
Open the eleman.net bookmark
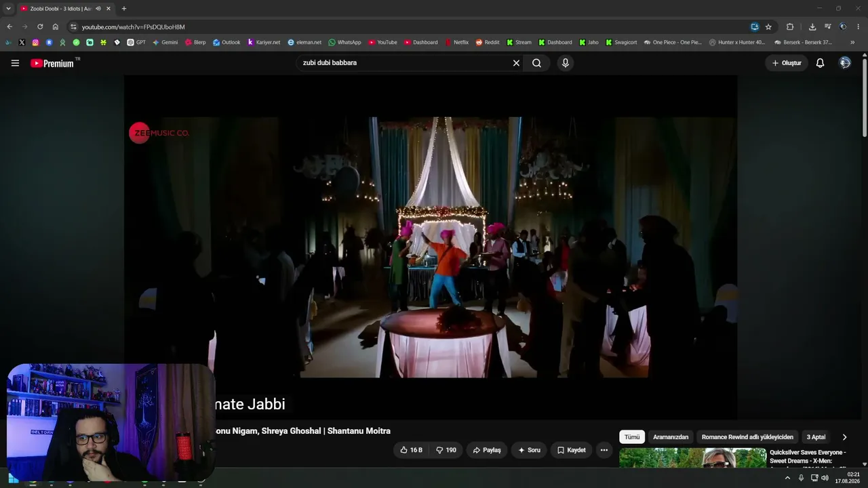pyautogui.click(x=304, y=42)
